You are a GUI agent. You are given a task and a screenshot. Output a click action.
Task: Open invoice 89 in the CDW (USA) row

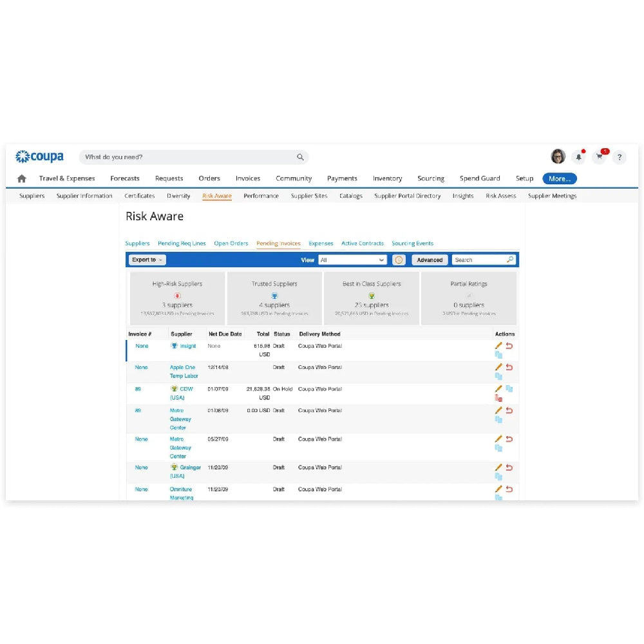pos(138,389)
